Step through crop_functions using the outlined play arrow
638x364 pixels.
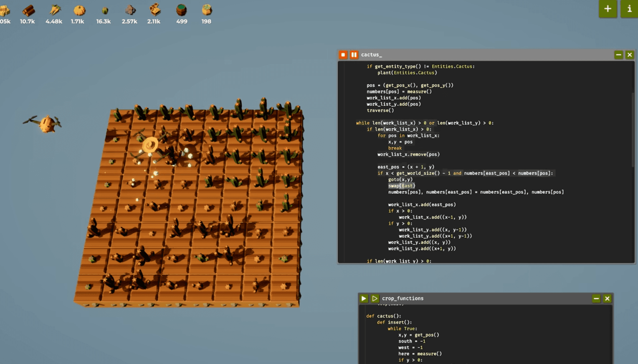(374, 298)
